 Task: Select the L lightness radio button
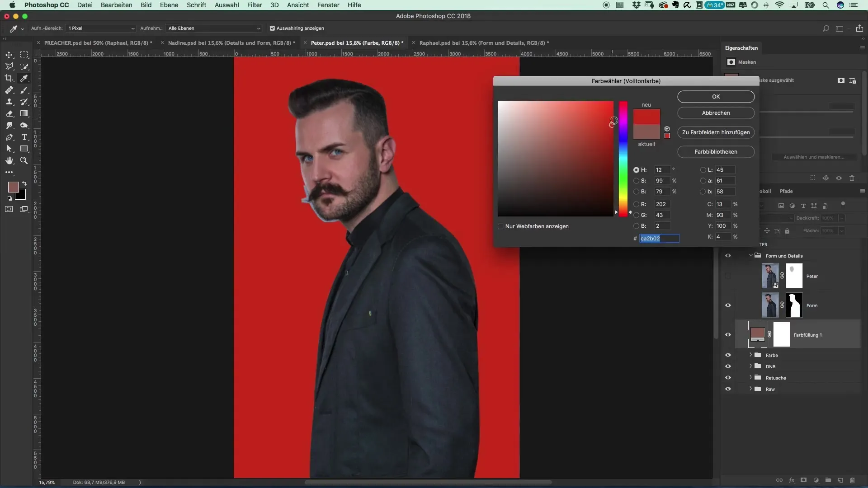click(703, 170)
